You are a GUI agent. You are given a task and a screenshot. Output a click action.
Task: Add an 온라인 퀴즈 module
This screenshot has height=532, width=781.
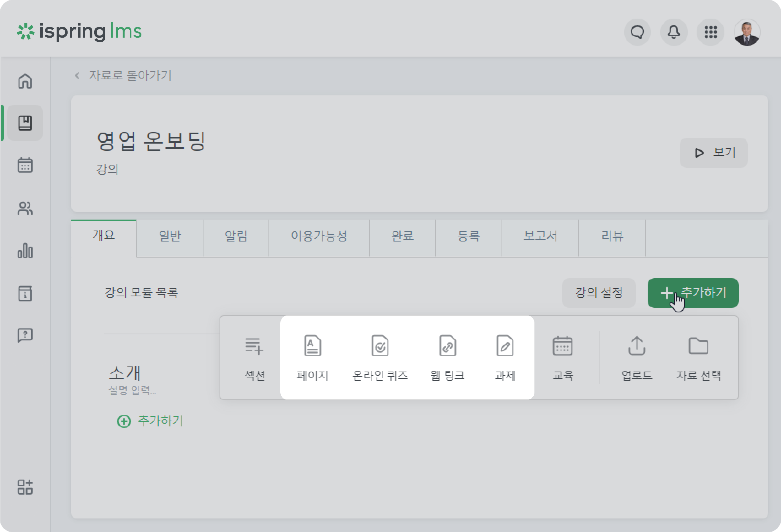coord(380,358)
